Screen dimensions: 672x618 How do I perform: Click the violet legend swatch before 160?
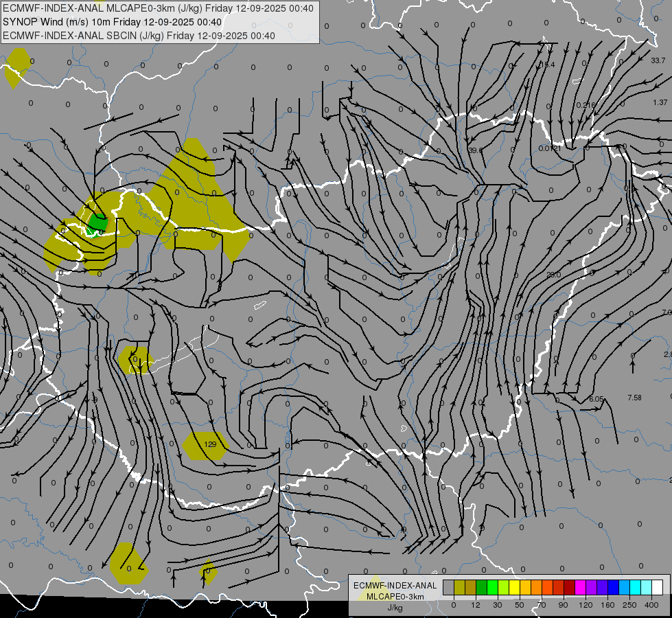(603, 587)
